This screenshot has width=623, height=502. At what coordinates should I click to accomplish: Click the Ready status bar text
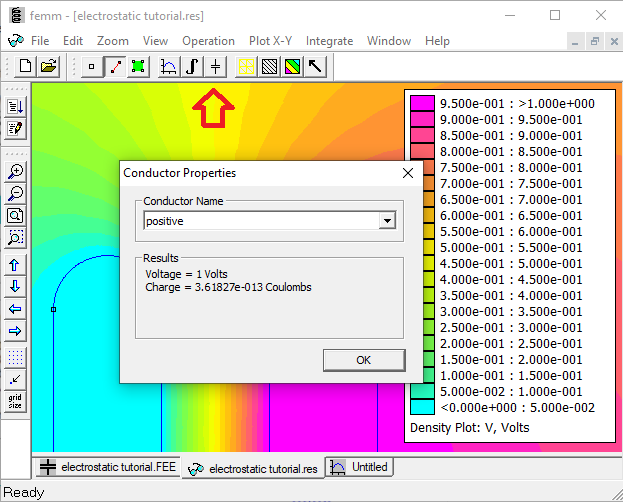click(23, 493)
